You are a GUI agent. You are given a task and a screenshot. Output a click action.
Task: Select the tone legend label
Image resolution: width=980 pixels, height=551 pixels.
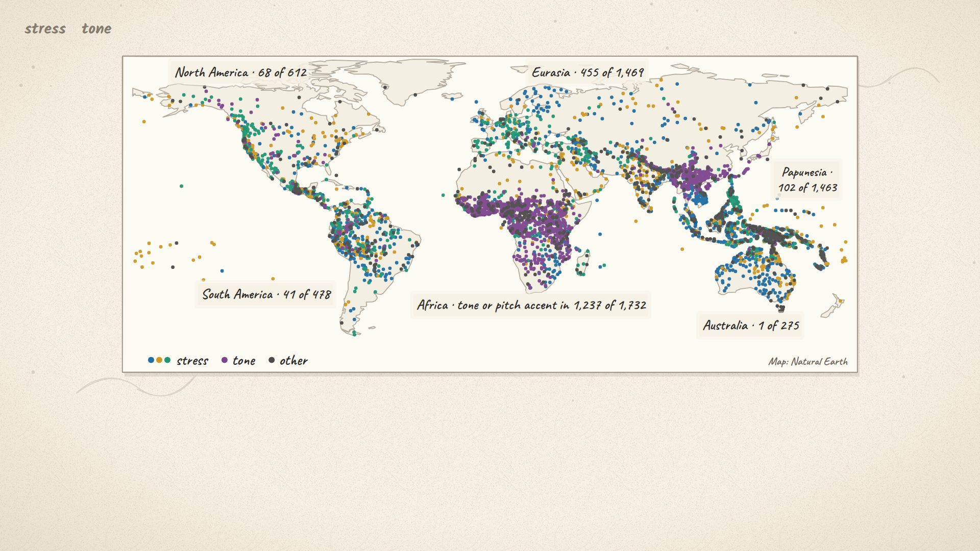pos(244,361)
